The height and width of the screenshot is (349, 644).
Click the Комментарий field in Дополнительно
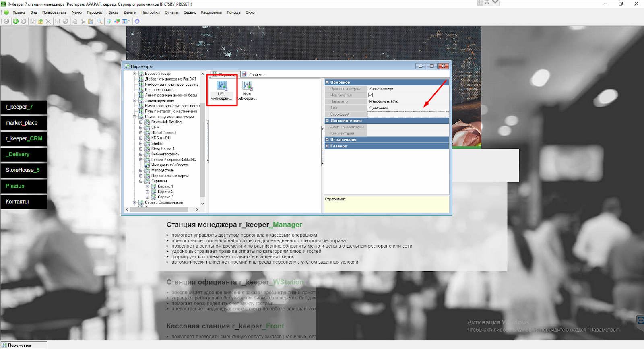coord(408,133)
